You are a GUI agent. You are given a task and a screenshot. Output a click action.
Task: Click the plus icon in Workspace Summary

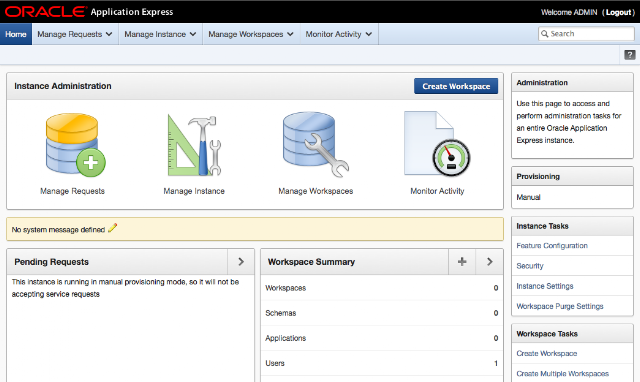pyautogui.click(x=462, y=262)
